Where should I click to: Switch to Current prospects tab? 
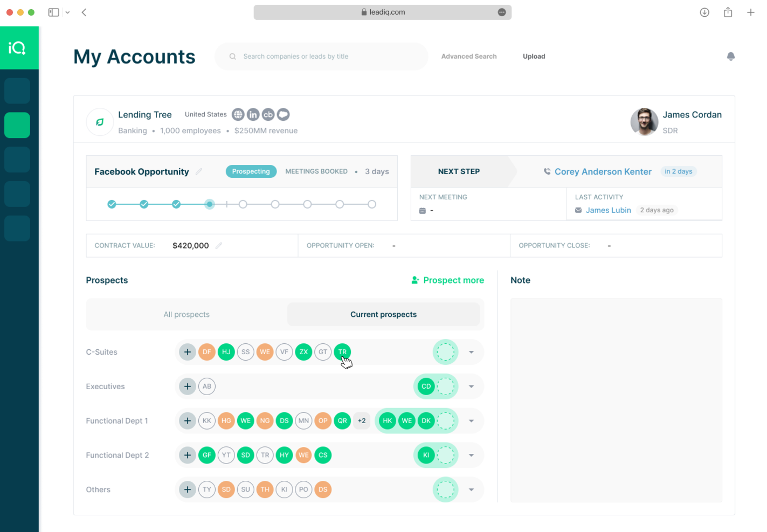(x=383, y=314)
